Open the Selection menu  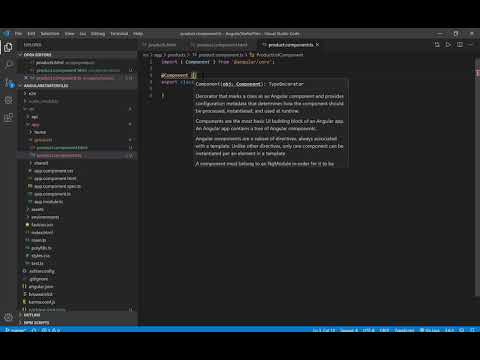coord(50,34)
